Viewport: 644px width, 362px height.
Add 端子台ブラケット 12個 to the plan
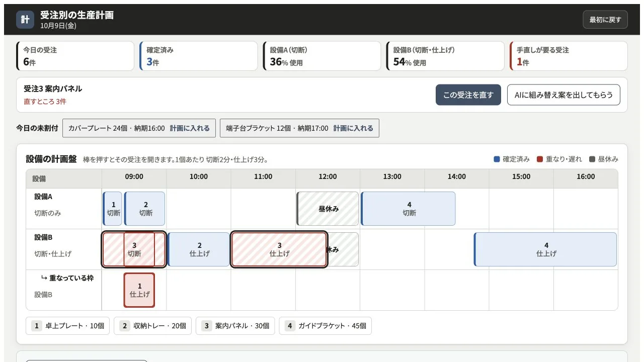(x=353, y=128)
